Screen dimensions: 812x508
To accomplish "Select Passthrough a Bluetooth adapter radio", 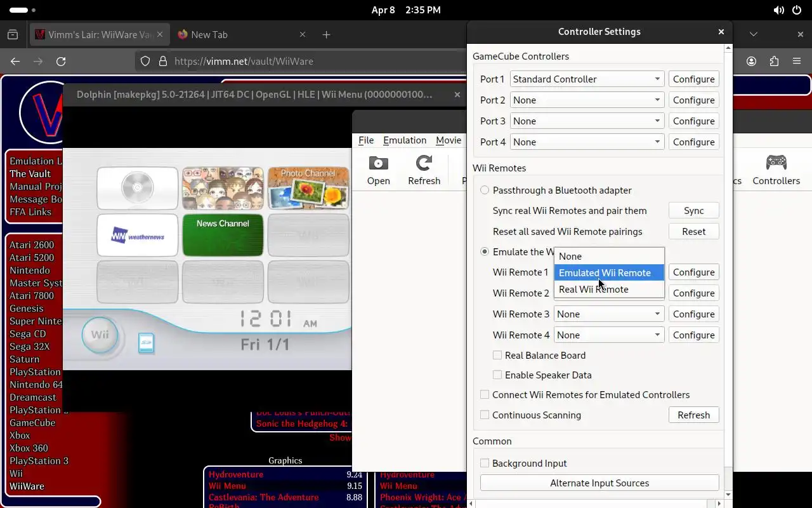I will click(485, 190).
